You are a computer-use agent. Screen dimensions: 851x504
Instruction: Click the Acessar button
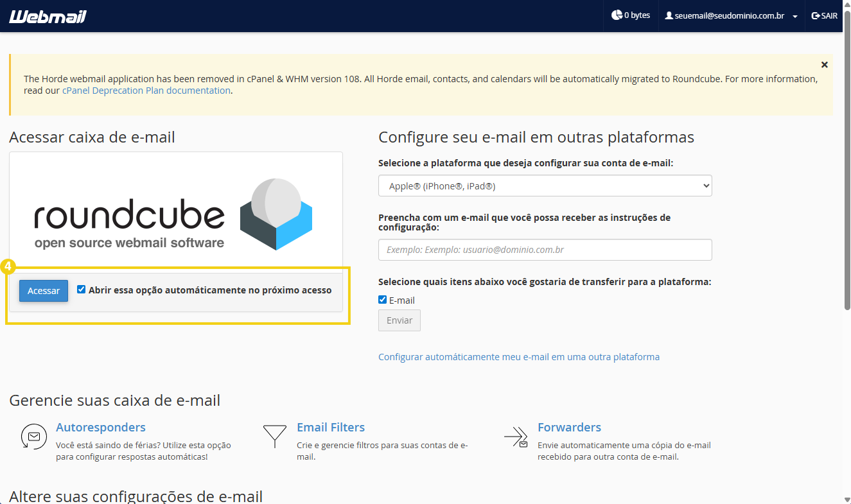43,290
